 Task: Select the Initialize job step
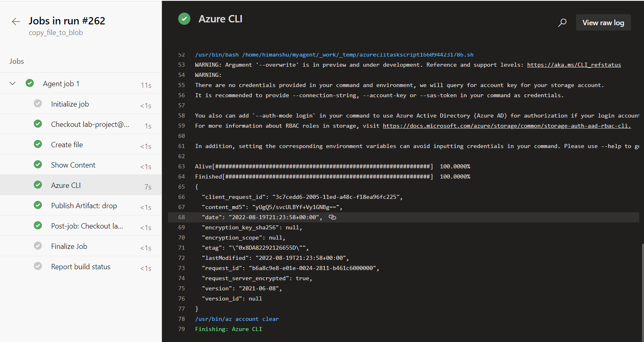tap(81, 104)
